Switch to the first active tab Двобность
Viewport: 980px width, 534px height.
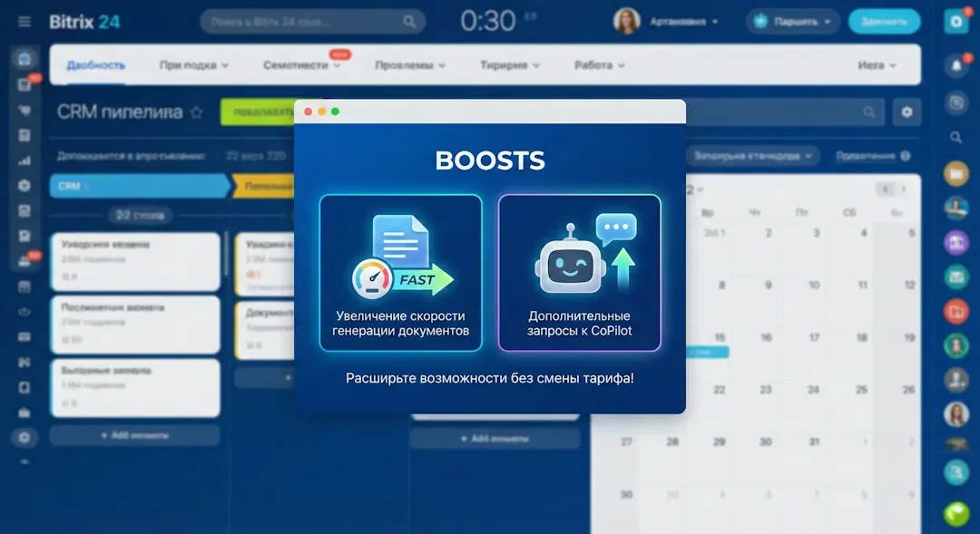tap(95, 65)
